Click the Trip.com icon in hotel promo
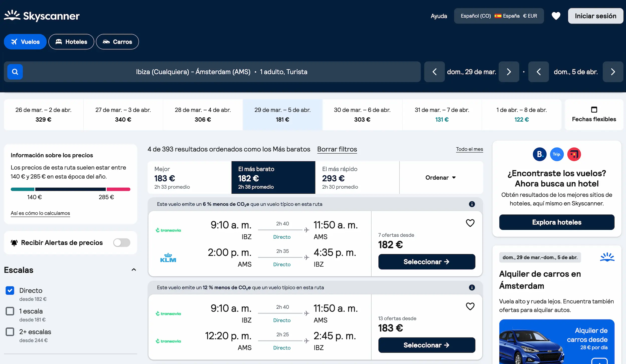 557,154
